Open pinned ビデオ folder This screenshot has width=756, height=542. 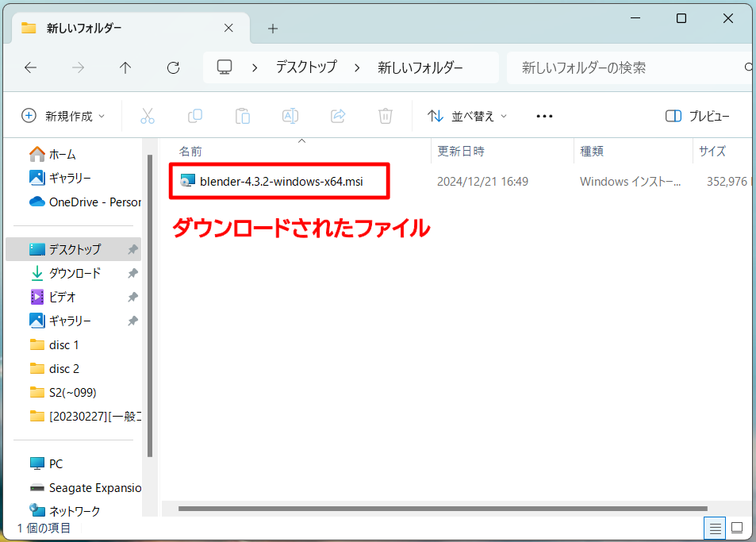pos(73,297)
